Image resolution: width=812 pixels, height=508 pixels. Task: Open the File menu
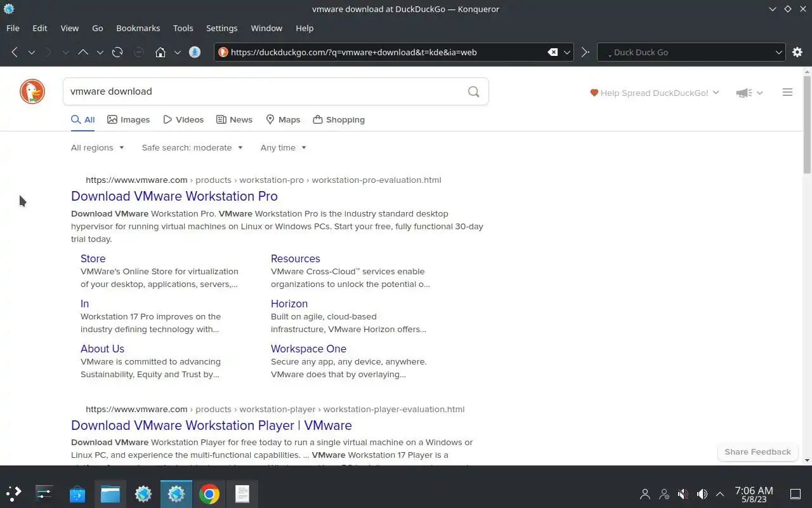pyautogui.click(x=13, y=28)
